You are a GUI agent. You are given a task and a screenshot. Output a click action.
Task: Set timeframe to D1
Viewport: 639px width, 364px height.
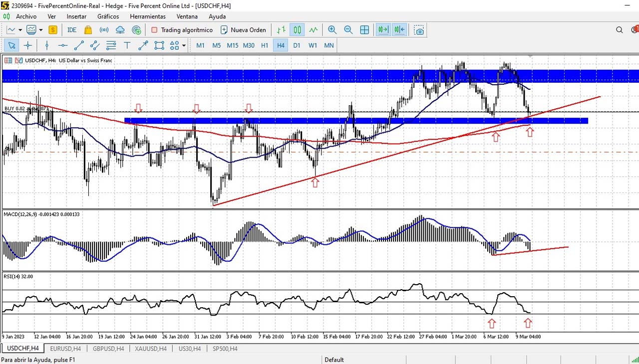click(x=297, y=45)
